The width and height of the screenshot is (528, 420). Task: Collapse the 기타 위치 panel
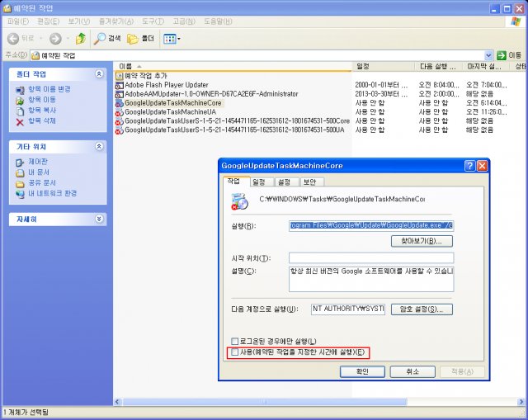[x=99, y=146]
